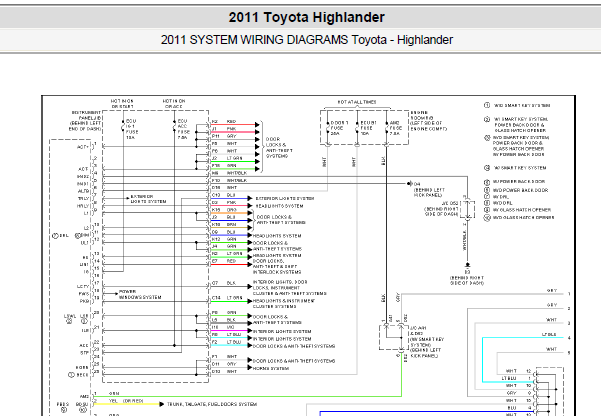601x416 pixels.
Task: Click the DOOR 1 25A fuse symbol
Action: (x=328, y=128)
